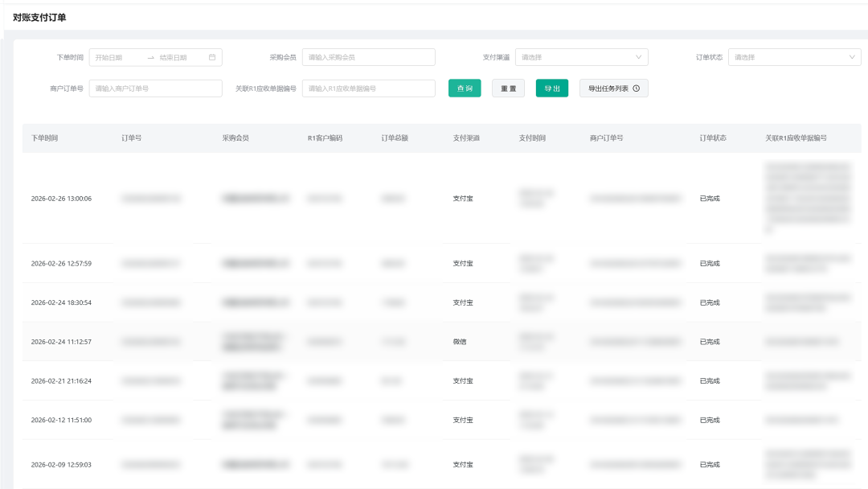Click the calendar icon in date range field
The width and height of the screenshot is (868, 489).
click(212, 58)
